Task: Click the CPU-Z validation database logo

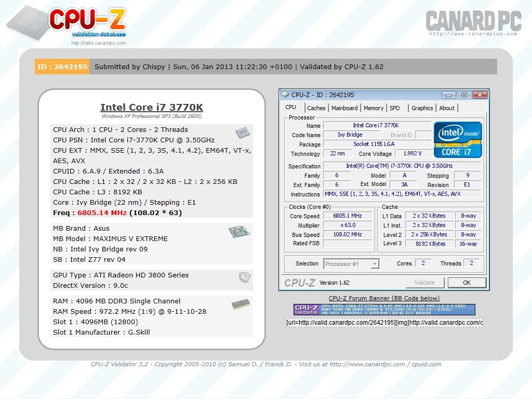Action: 67,24
